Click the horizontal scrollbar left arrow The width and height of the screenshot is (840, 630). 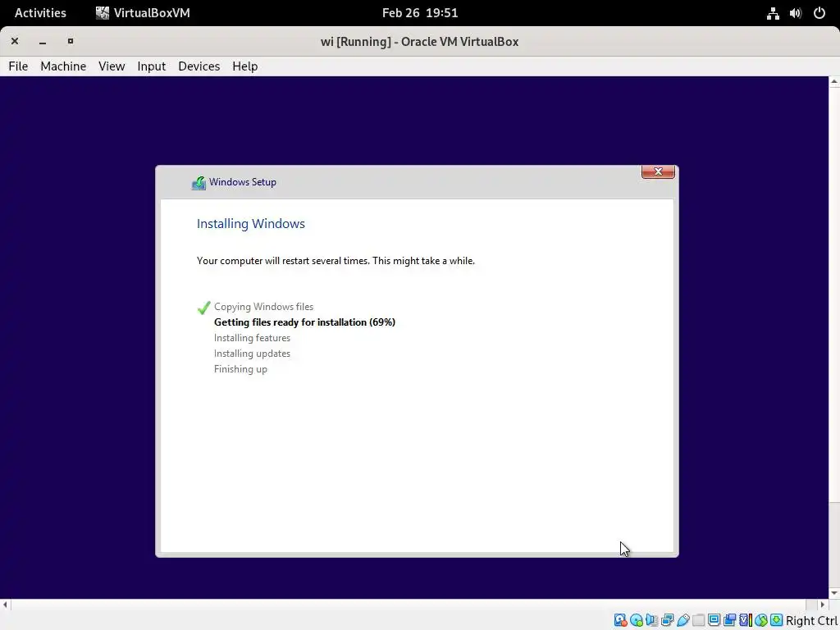coord(6,605)
